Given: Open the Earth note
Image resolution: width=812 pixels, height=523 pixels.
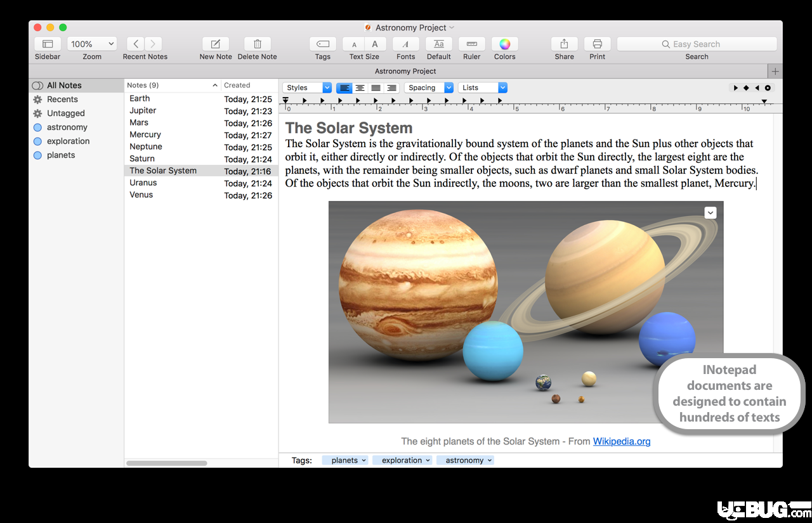Looking at the screenshot, I should [x=201, y=99].
